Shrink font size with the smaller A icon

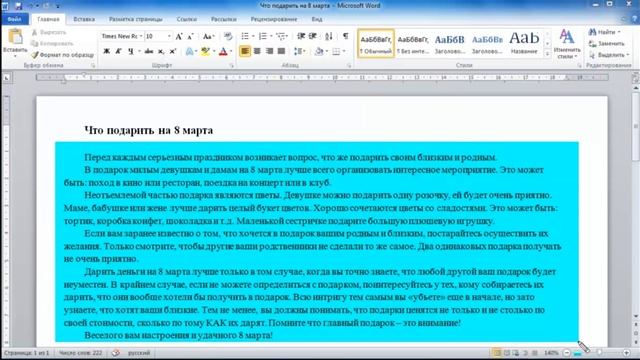coord(190,36)
